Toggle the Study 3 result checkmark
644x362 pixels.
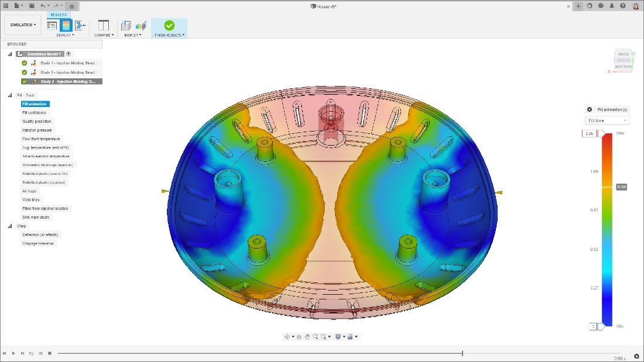click(24, 72)
